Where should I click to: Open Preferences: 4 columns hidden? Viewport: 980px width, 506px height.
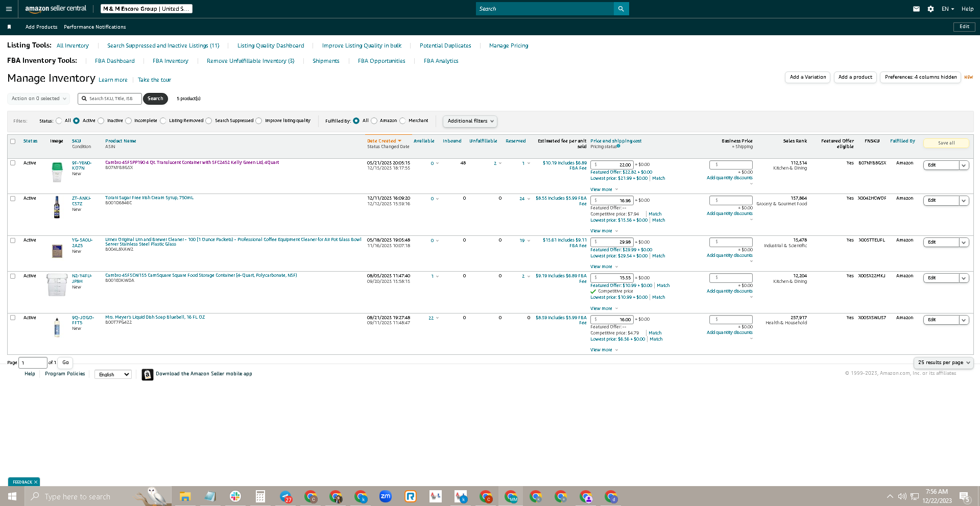tap(920, 77)
